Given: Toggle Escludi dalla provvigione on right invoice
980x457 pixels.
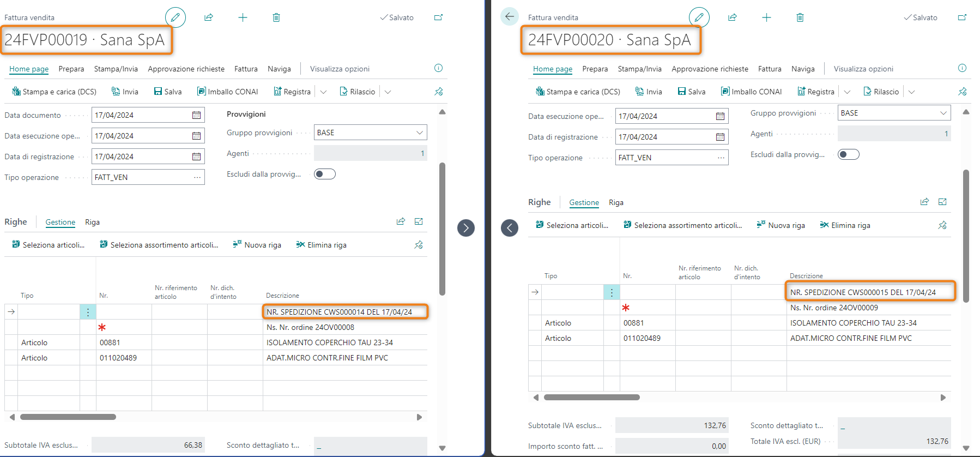Looking at the screenshot, I should [x=848, y=154].
